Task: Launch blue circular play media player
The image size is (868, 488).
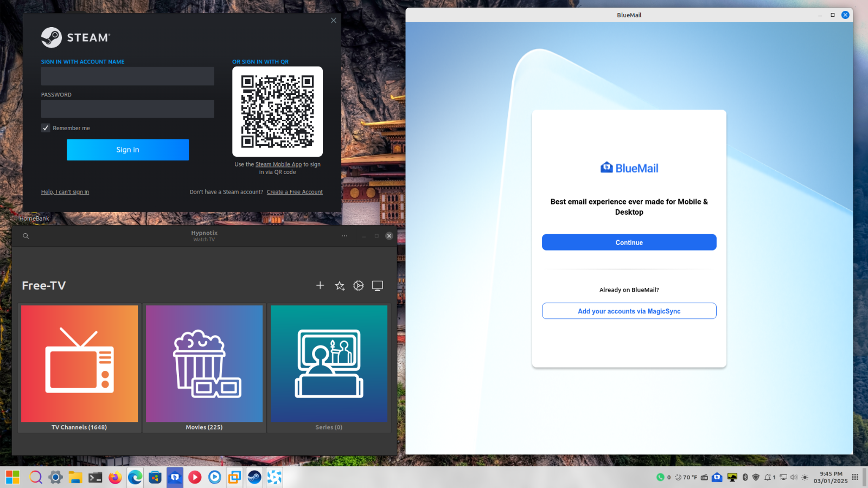Action: 215,477
